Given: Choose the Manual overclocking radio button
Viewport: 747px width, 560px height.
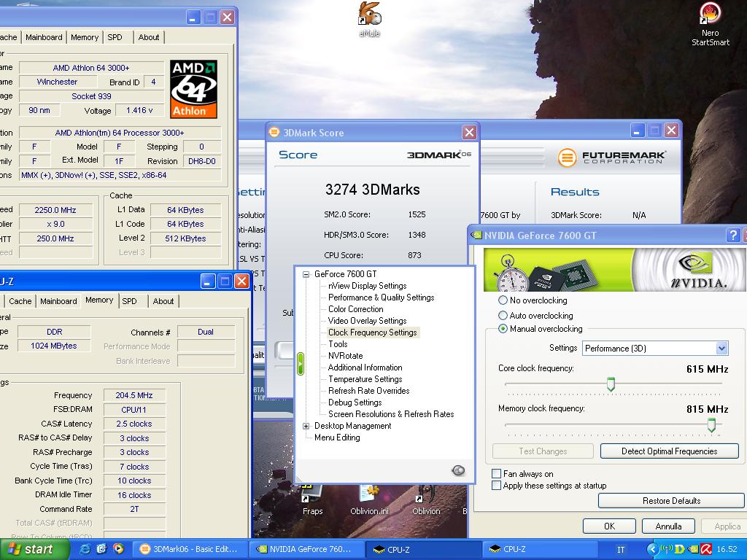Looking at the screenshot, I should click(503, 329).
